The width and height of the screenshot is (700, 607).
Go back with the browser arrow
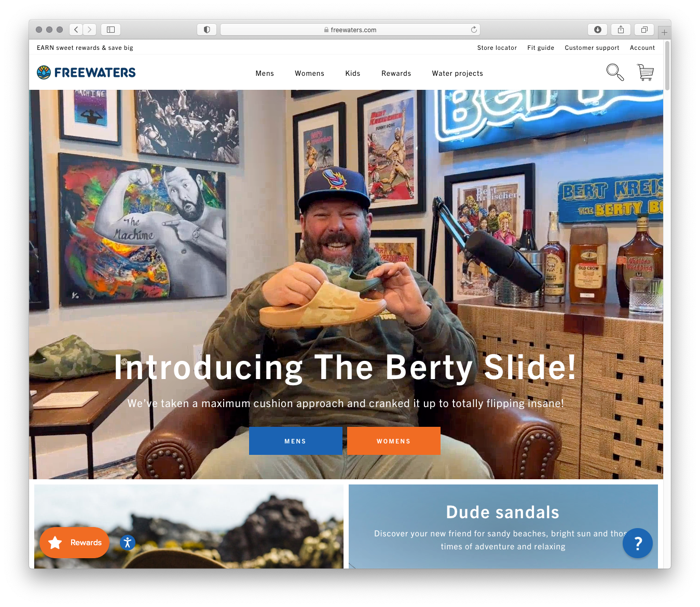pos(76,30)
